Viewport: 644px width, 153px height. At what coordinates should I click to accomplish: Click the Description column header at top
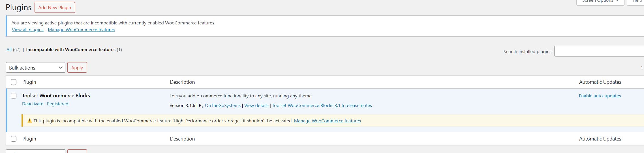click(x=182, y=82)
